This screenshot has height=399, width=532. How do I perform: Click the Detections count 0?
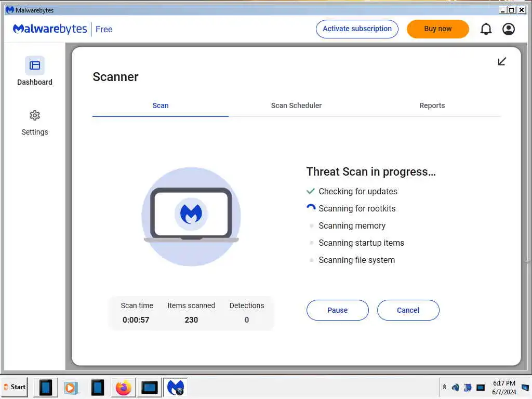[247, 320]
